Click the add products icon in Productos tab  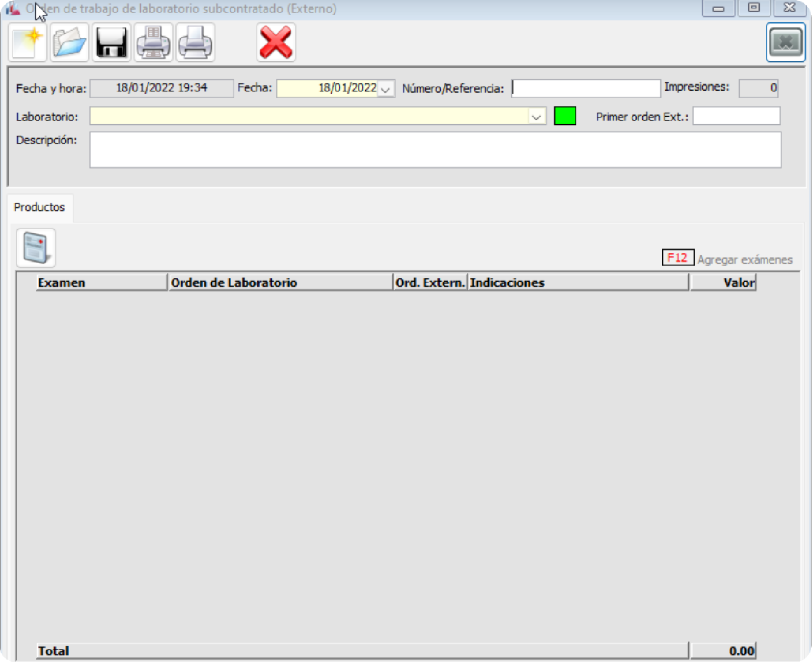pyautogui.click(x=36, y=248)
